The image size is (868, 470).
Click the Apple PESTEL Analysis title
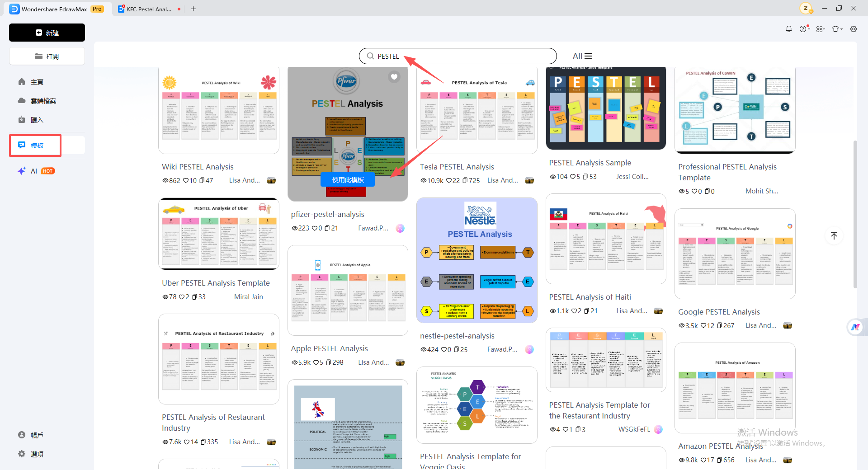[x=329, y=348]
